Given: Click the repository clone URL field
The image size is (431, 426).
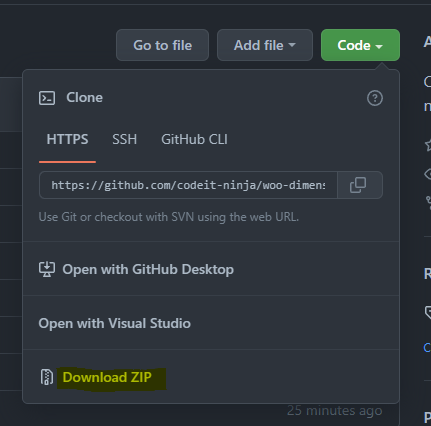Looking at the screenshot, I should pos(188,185).
